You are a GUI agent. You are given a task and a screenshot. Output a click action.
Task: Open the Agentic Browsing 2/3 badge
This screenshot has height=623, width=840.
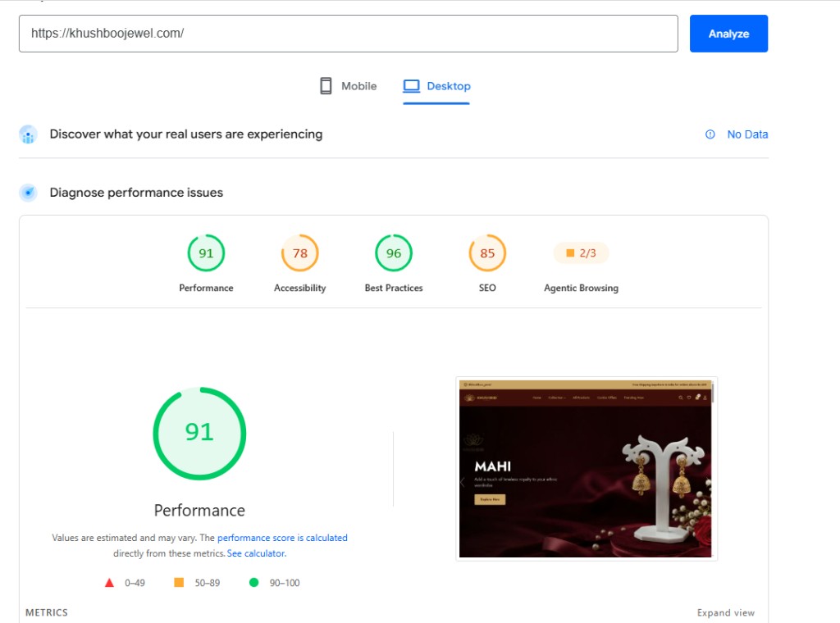(582, 253)
